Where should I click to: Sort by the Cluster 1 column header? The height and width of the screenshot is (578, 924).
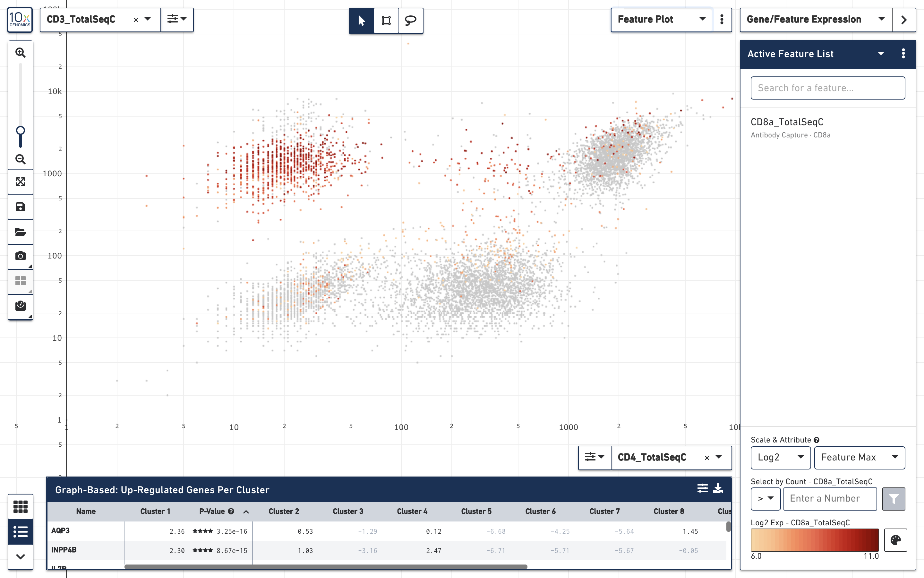tap(155, 512)
